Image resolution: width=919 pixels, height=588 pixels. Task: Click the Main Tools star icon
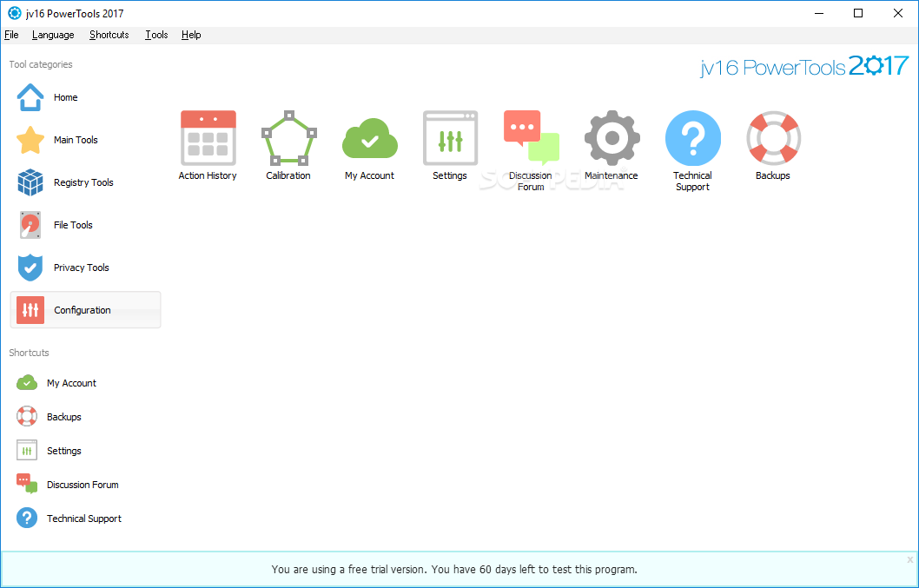point(30,140)
